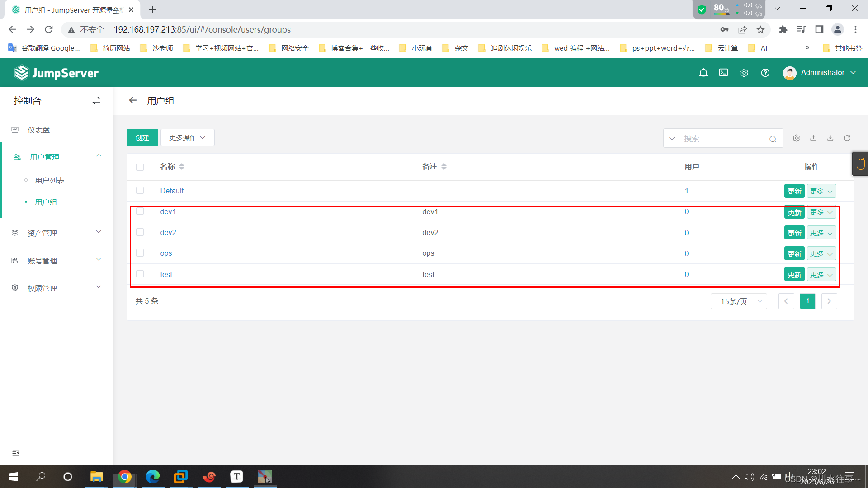
Task: Open the dev2 group link
Action: (x=168, y=233)
